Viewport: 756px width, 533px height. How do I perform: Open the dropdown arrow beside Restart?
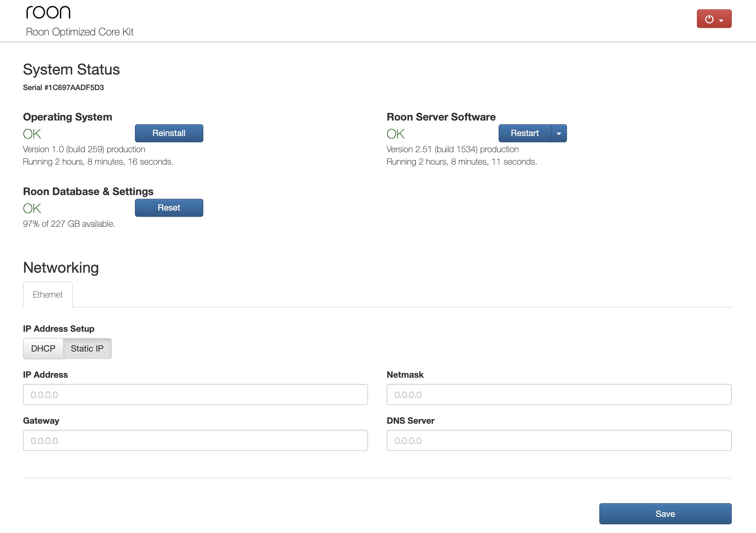click(x=559, y=133)
